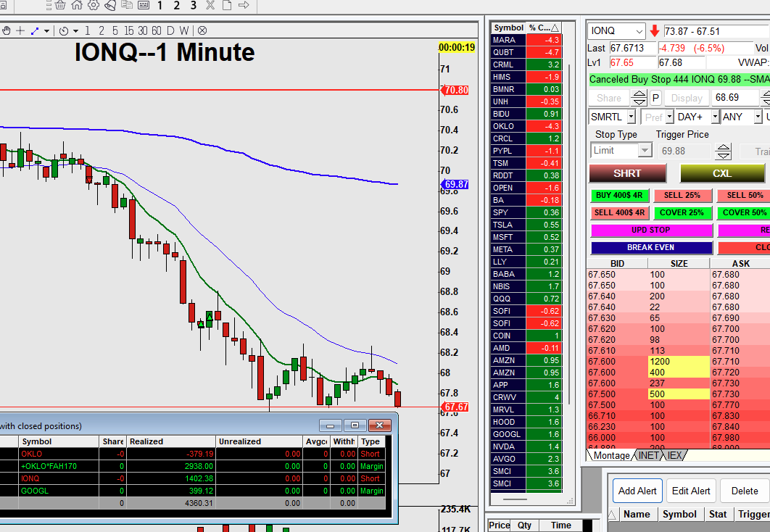Click the price field showing 68.69
The image size is (770, 532).
point(736,98)
